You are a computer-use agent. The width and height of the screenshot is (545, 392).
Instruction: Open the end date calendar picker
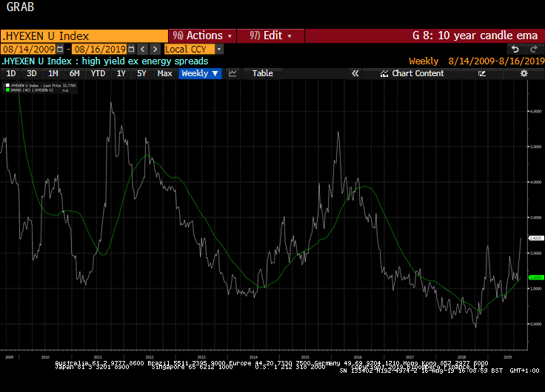tap(131, 50)
